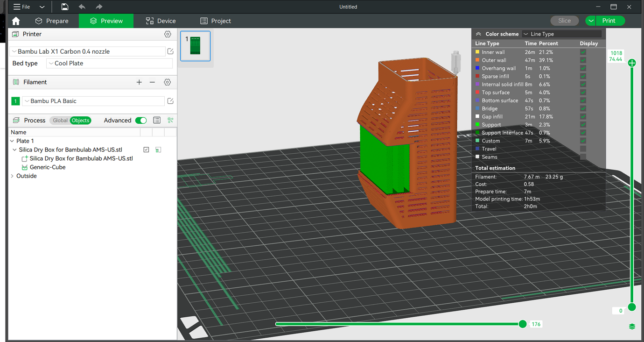Click the horizontal move slider handle

tap(523, 324)
